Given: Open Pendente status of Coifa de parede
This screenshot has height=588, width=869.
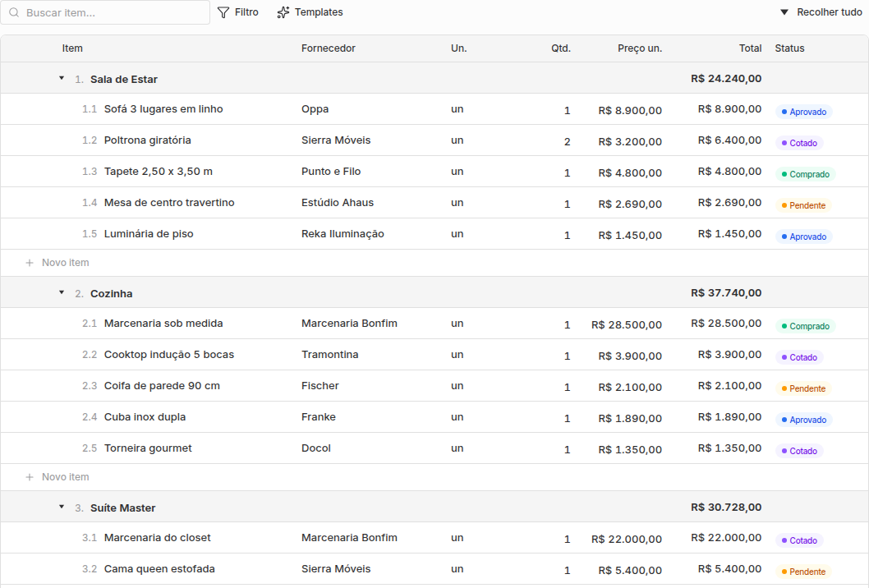Looking at the screenshot, I should [x=803, y=388].
